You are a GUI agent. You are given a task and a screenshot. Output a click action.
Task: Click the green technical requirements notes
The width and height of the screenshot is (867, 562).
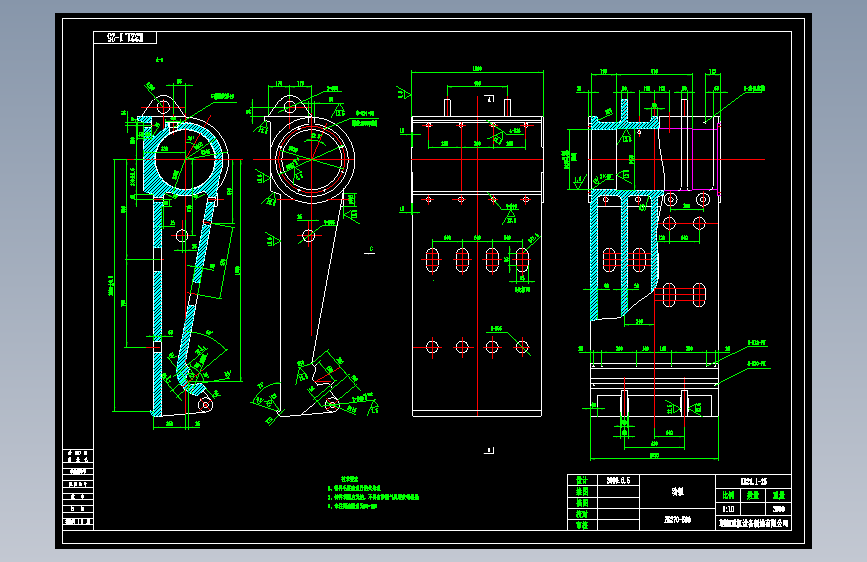tap(373, 493)
